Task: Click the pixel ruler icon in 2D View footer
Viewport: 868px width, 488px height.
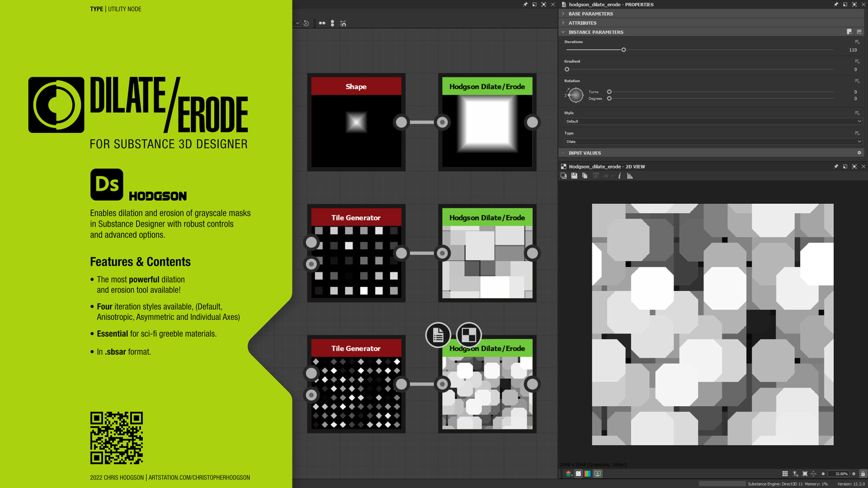Action: tap(795, 473)
